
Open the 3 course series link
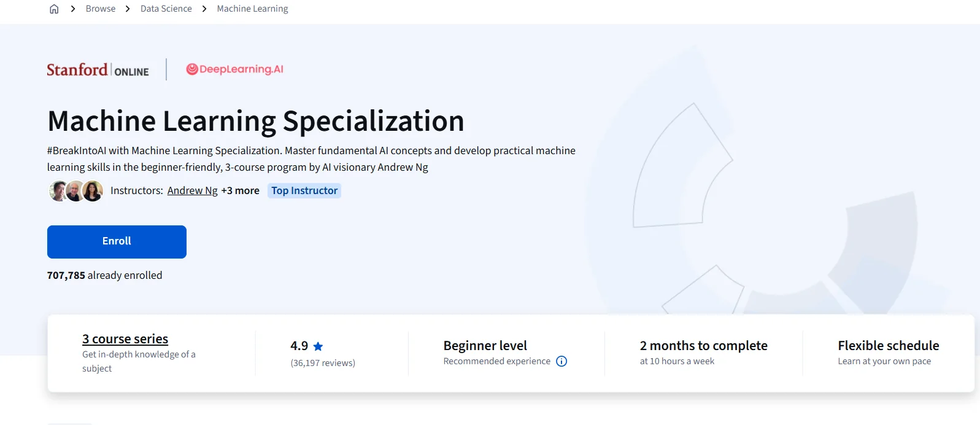tap(125, 339)
